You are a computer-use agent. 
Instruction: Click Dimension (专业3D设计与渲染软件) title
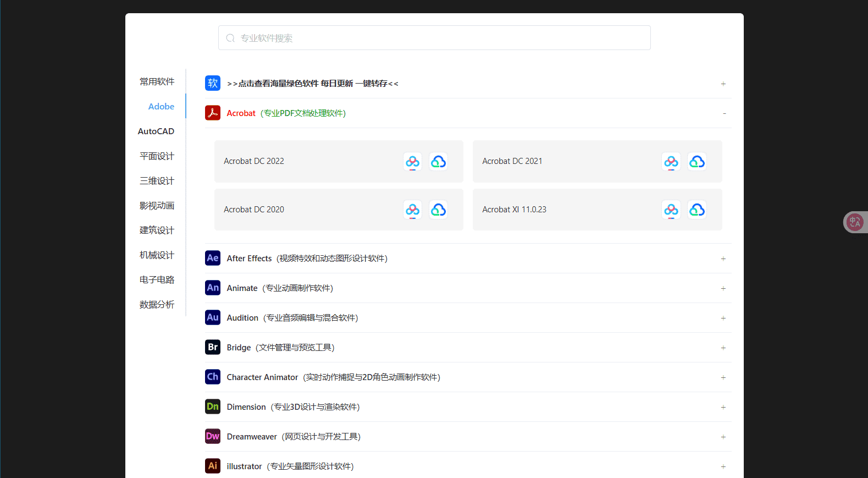coord(294,407)
